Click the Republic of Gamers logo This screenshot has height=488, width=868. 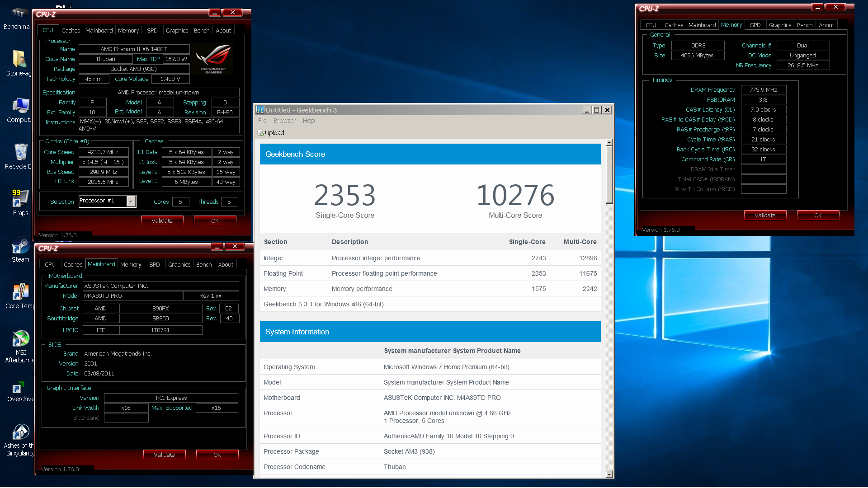pyautogui.click(x=213, y=59)
